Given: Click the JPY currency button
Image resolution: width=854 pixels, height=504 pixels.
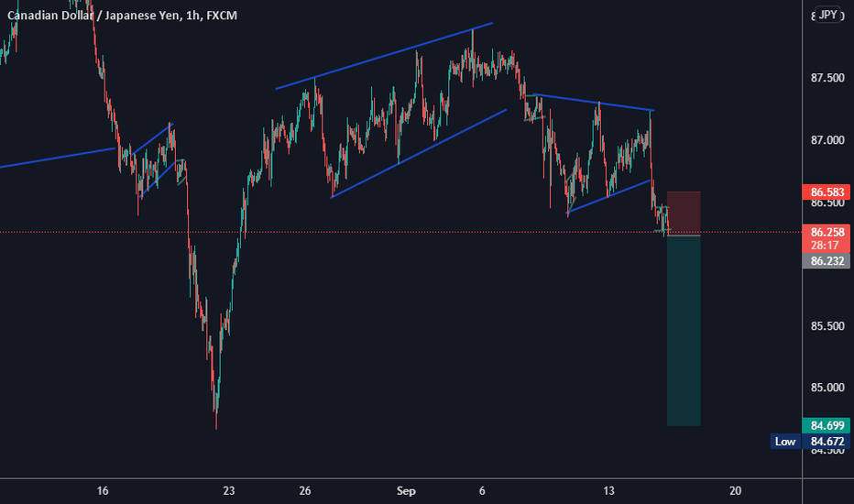Looking at the screenshot, I should tap(827, 15).
